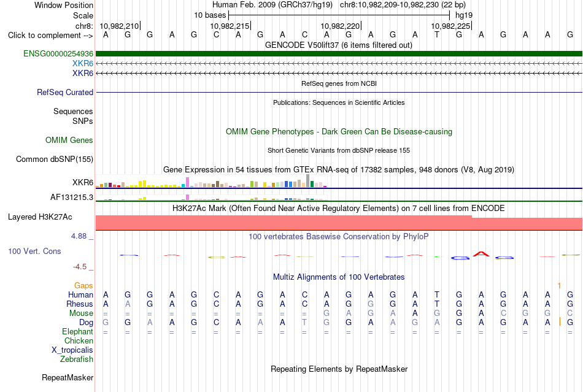The width and height of the screenshot is (583, 392).
Task: Open the Publications: Sequences in Scientific Articles title
Action: click(339, 102)
